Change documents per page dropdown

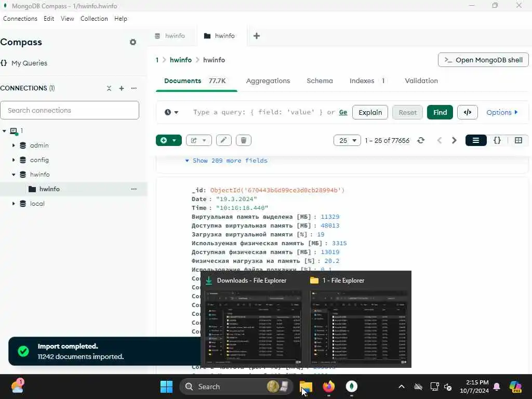(347, 140)
